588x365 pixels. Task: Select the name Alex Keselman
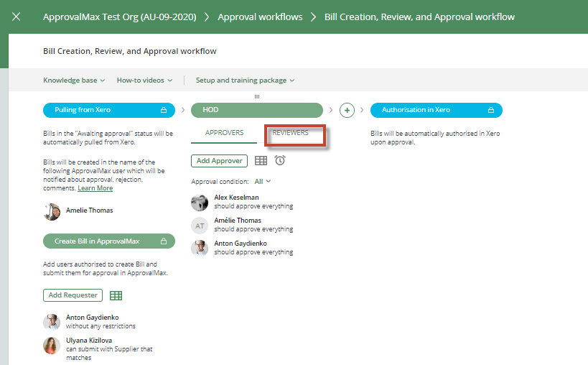(x=237, y=198)
